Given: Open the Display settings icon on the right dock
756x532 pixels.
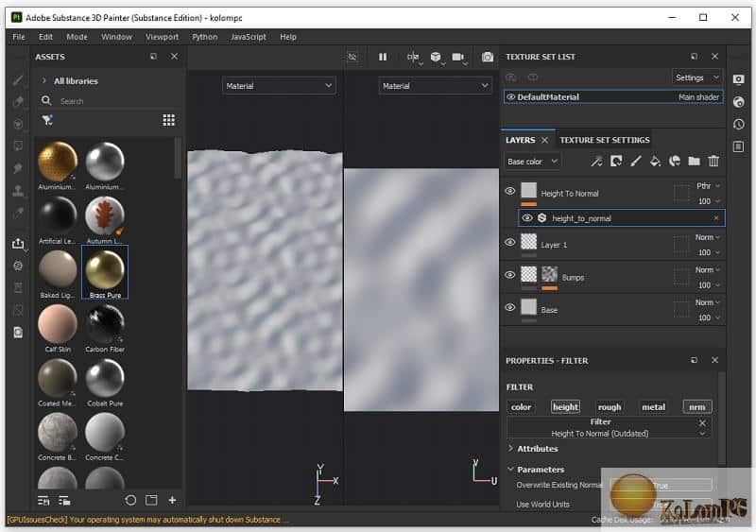Looking at the screenshot, I should 738,79.
